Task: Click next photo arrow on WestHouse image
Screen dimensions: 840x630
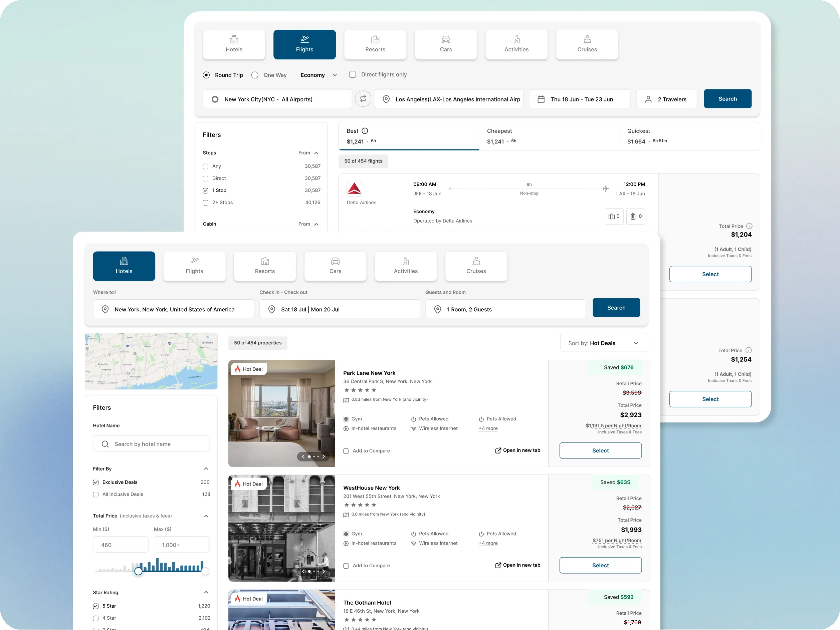Action: 324,571
